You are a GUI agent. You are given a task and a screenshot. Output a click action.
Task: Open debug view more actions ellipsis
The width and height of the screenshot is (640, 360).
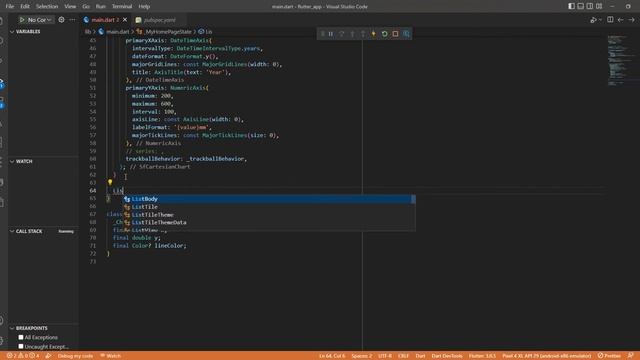(x=72, y=20)
